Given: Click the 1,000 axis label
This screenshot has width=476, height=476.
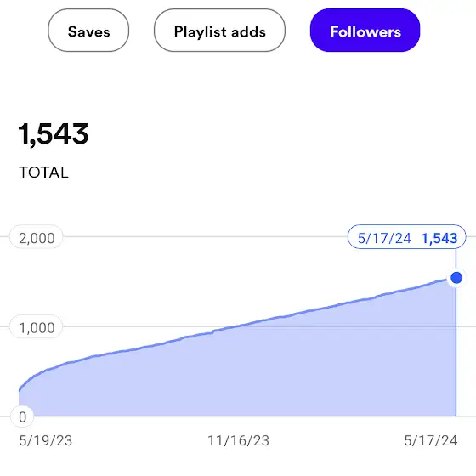Looking at the screenshot, I should [37, 326].
